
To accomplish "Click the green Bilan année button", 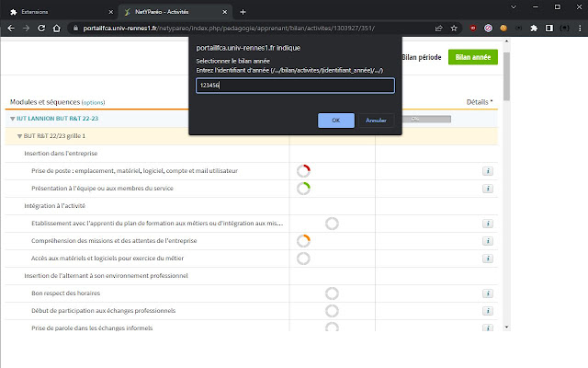I will click(x=473, y=57).
